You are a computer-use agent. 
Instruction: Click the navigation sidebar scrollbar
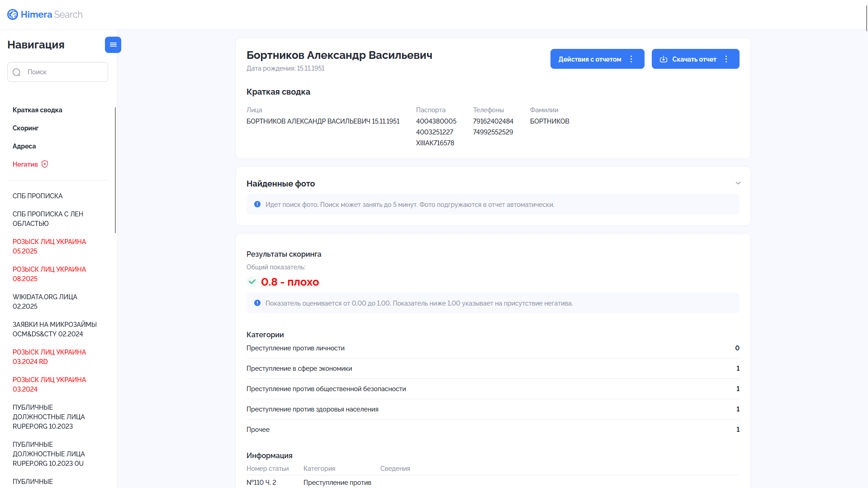tap(115, 170)
